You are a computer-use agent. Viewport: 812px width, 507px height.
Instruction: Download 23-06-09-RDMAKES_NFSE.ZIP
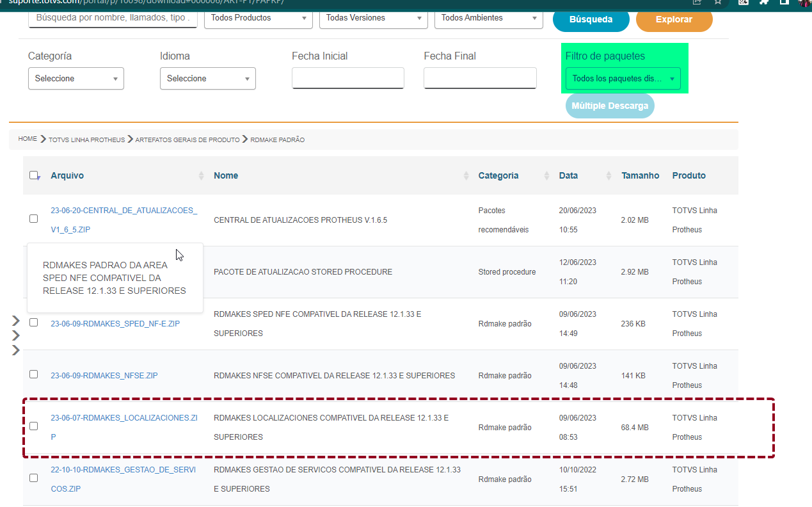(104, 376)
